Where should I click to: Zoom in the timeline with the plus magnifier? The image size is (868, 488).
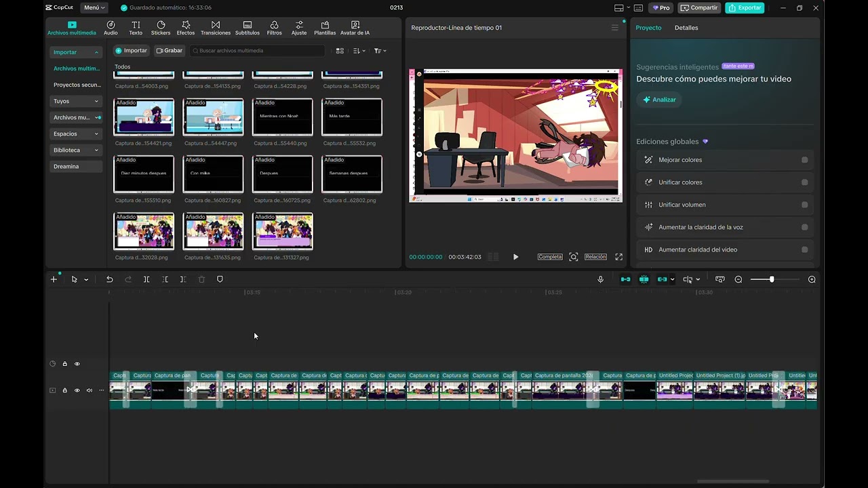coord(812,279)
